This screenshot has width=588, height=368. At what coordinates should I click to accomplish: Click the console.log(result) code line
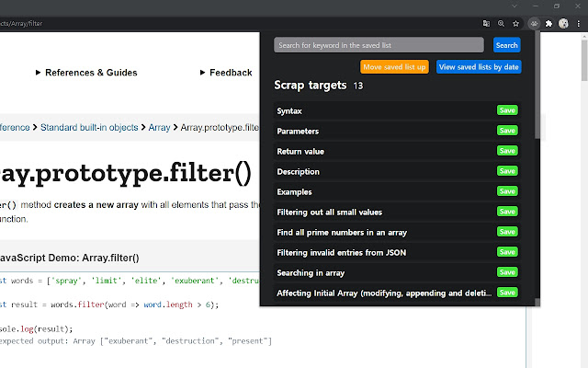tap(37, 329)
